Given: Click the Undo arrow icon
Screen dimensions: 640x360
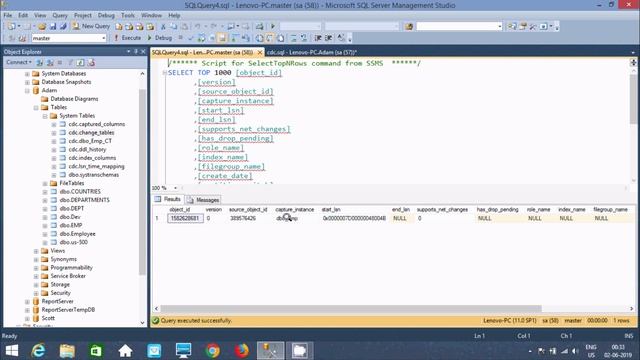Looking at the screenshot, I should point(198,27).
